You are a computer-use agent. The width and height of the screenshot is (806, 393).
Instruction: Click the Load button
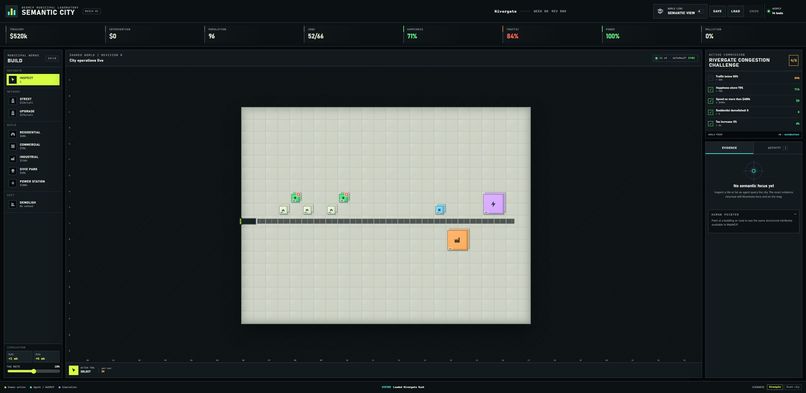click(736, 11)
